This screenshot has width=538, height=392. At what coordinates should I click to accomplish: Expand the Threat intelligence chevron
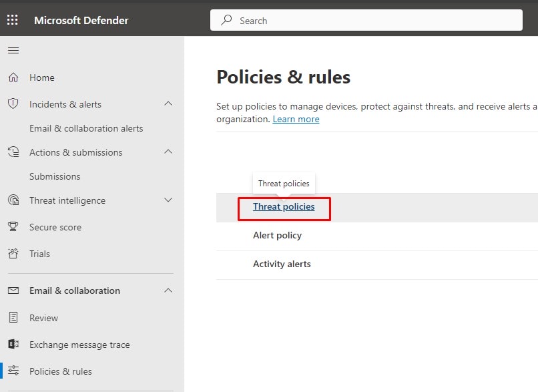[168, 200]
